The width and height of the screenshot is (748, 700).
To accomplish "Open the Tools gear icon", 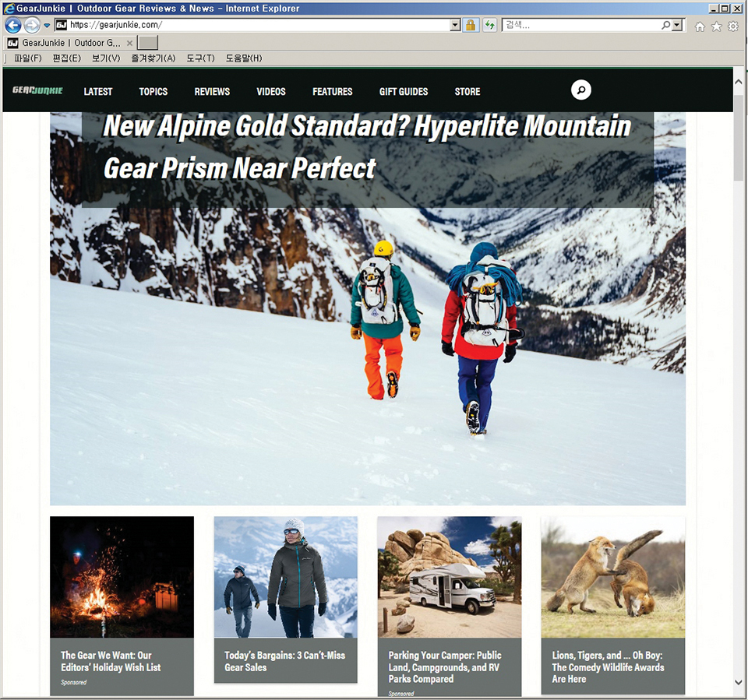I will click(x=733, y=26).
